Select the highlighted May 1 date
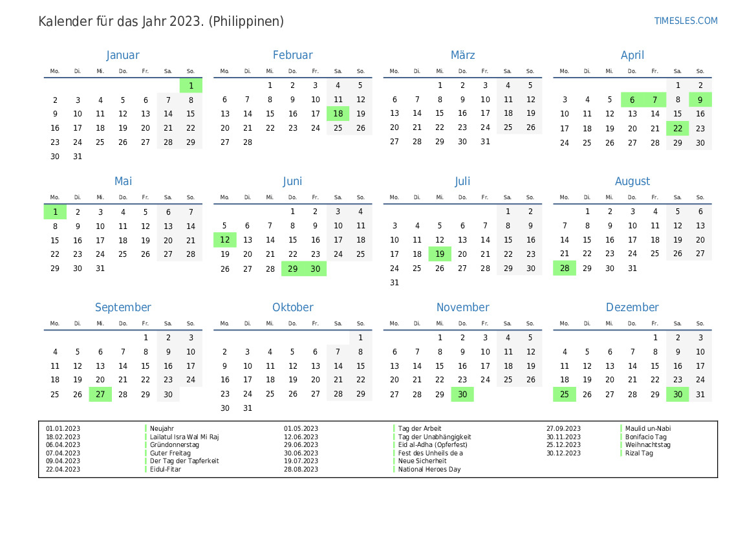 point(55,212)
